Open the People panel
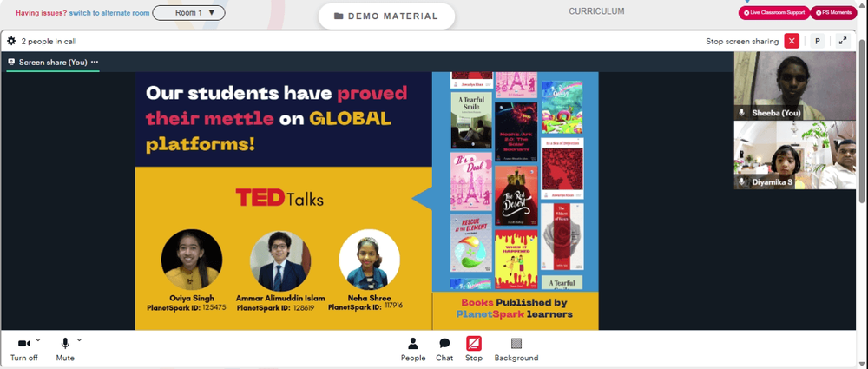The height and width of the screenshot is (369, 868). [x=413, y=350]
